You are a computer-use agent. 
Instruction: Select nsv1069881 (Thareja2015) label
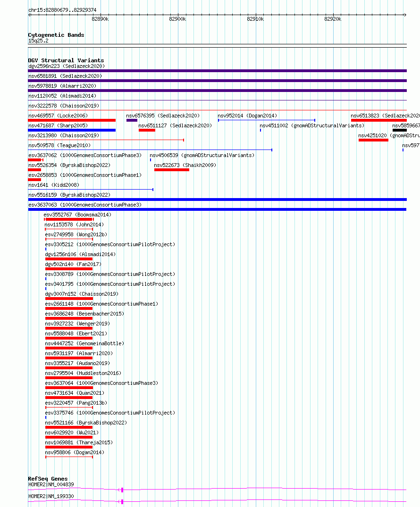pyautogui.click(x=79, y=443)
